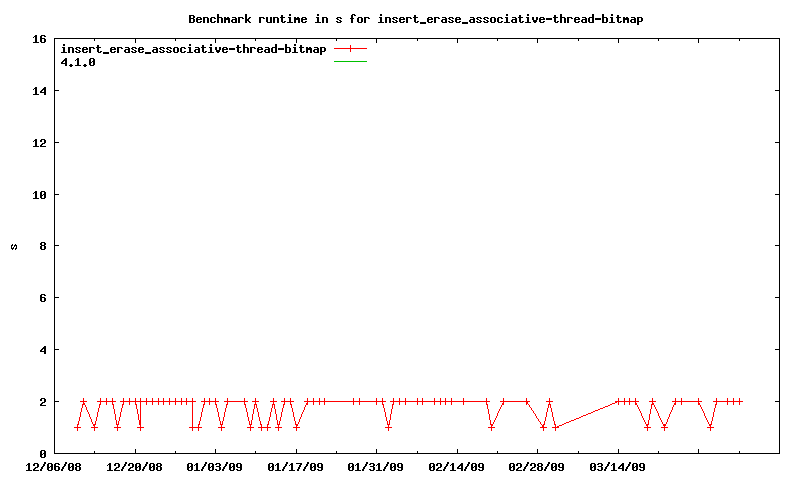Click the y-axis label "s"

tap(14, 246)
